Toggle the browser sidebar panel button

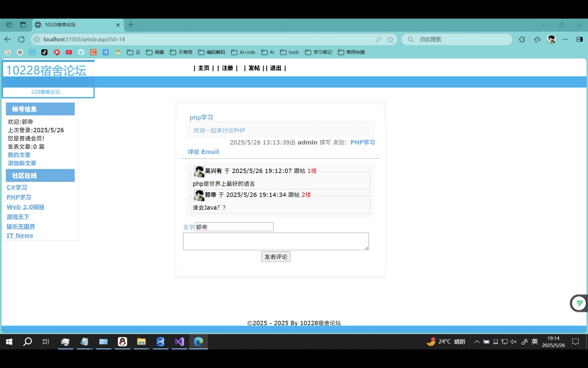pos(579,39)
